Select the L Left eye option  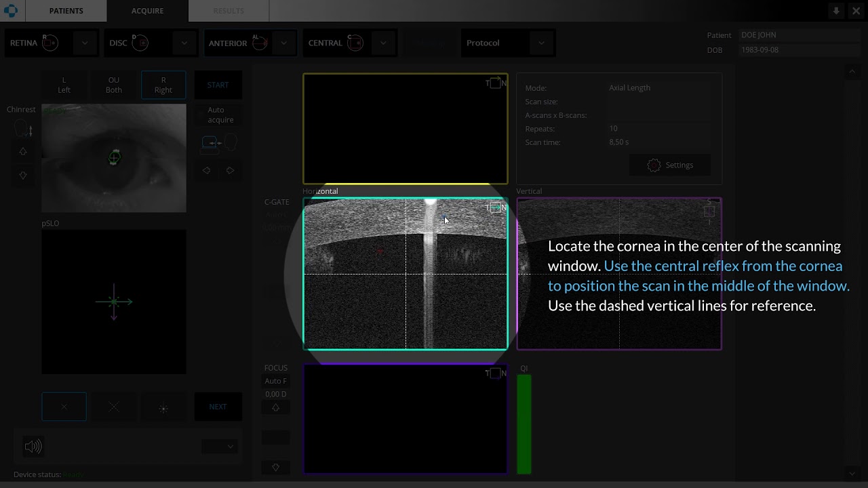(x=64, y=85)
